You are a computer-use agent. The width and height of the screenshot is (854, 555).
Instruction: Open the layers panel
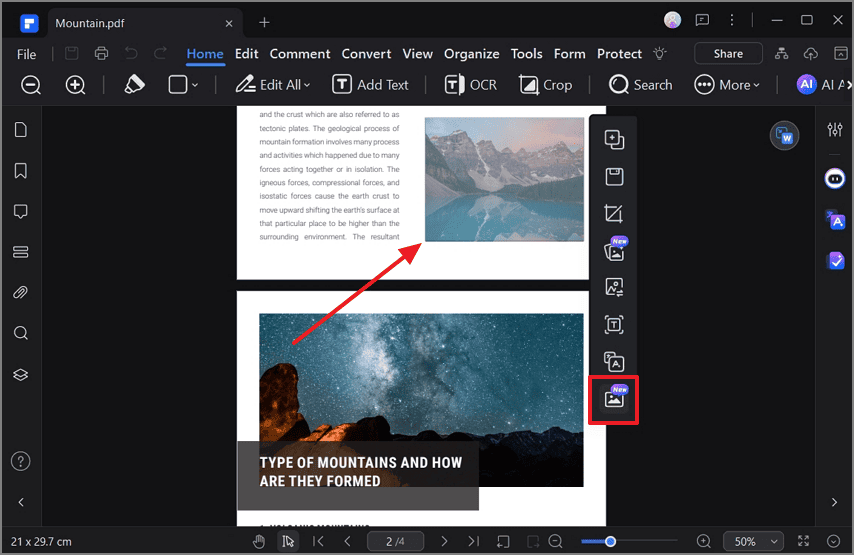tap(21, 375)
